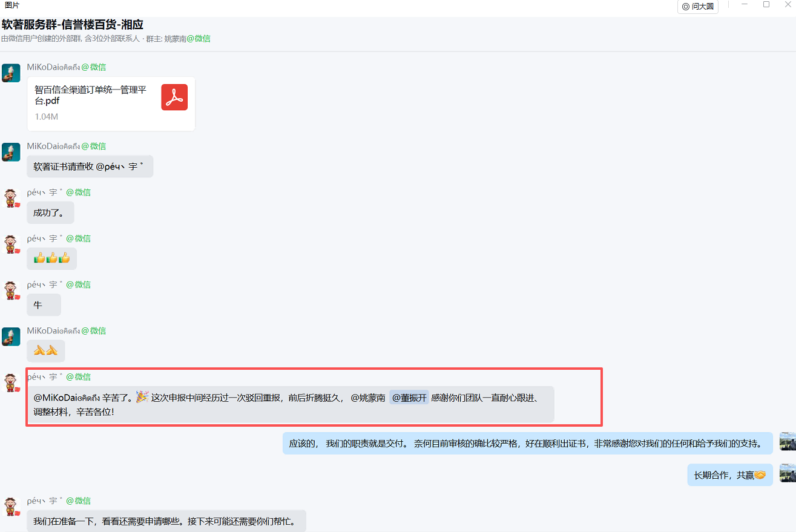796x532 pixels.
Task: Click group owner name 姚蒙南@微信 in subtitle
Action: point(188,39)
